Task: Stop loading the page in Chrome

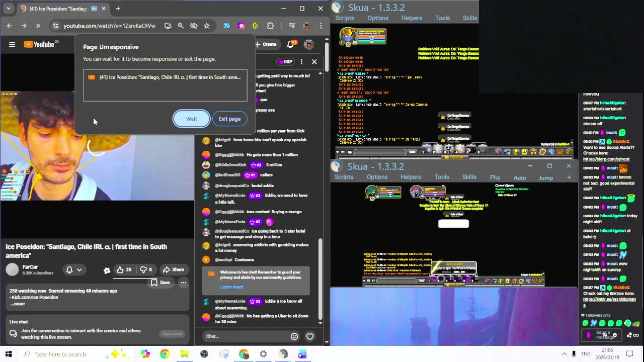Action: 38,26
